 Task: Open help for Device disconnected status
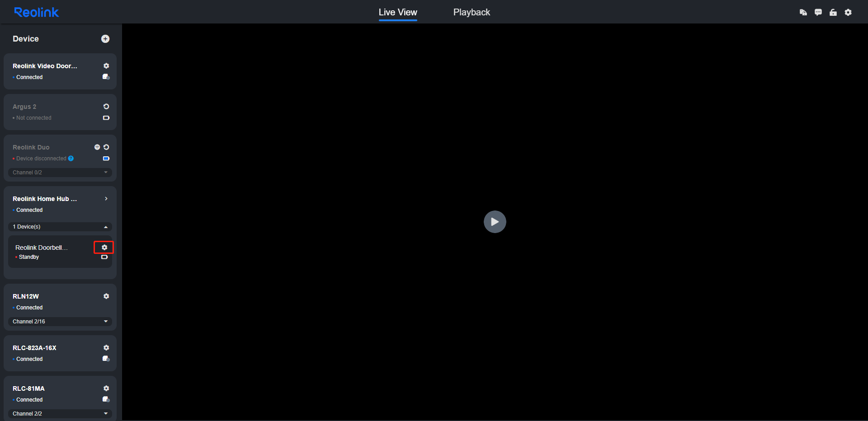tap(71, 159)
